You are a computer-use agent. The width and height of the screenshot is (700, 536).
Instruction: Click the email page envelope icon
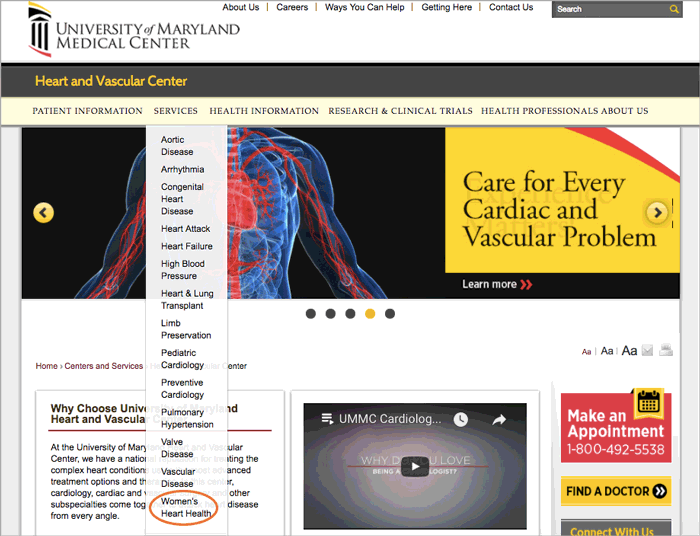coord(647,351)
